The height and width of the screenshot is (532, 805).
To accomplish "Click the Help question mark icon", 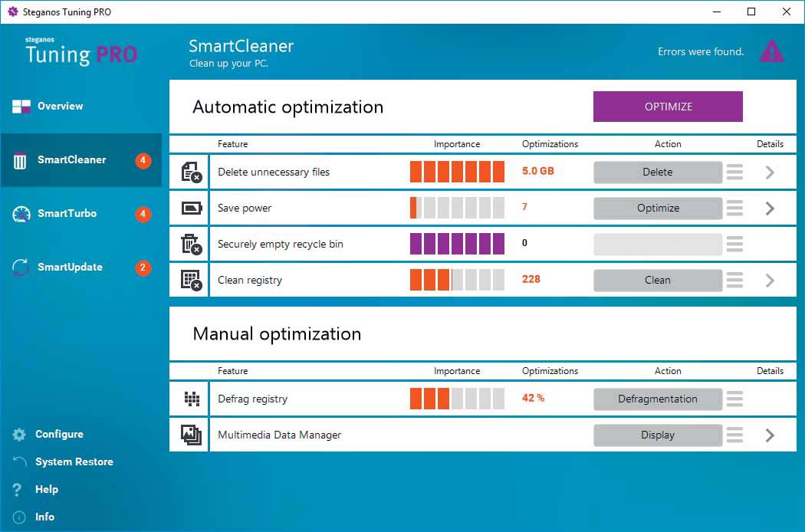I will 18,489.
